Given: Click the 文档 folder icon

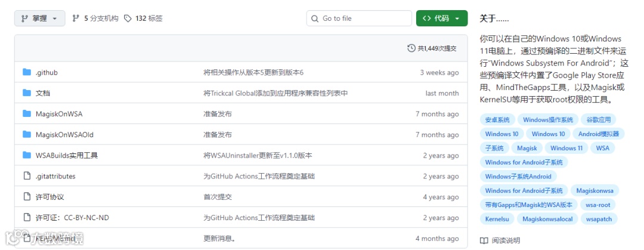Looking at the screenshot, I should coord(27,93).
